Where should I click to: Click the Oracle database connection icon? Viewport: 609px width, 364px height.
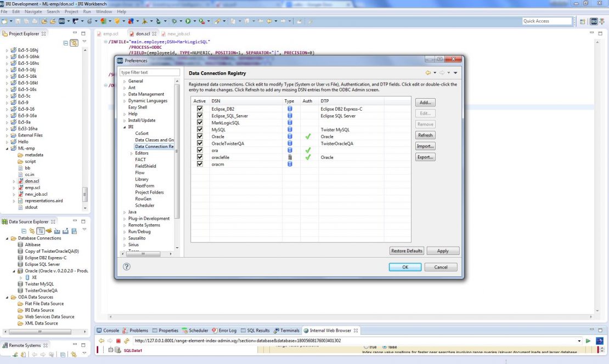(21, 271)
